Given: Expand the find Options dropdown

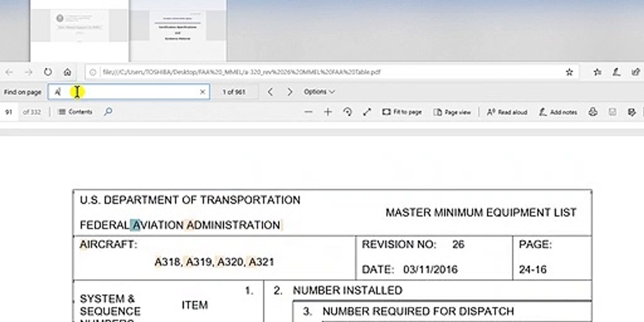Looking at the screenshot, I should point(319,92).
